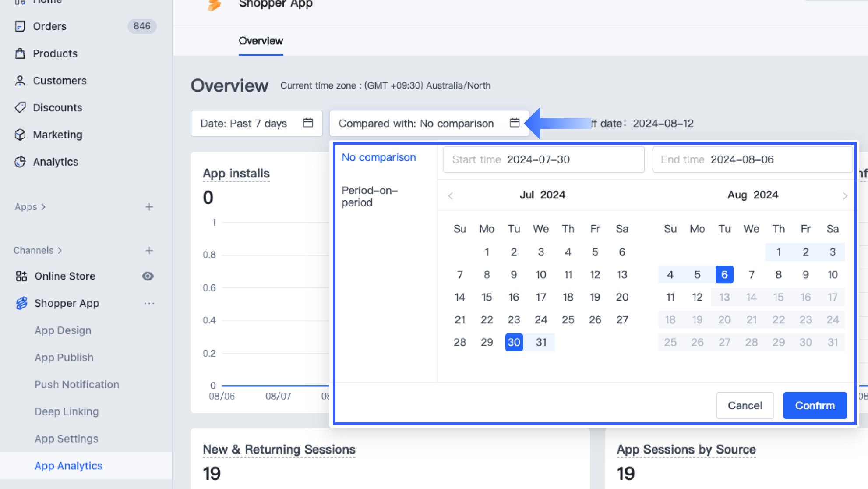The width and height of the screenshot is (868, 489).
Task: Switch to the Overview tab
Action: point(261,41)
